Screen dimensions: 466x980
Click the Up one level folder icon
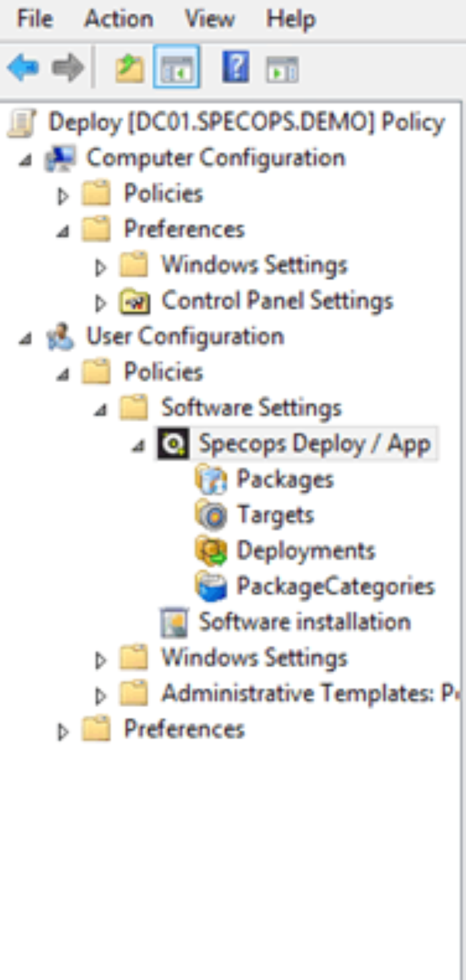128,68
